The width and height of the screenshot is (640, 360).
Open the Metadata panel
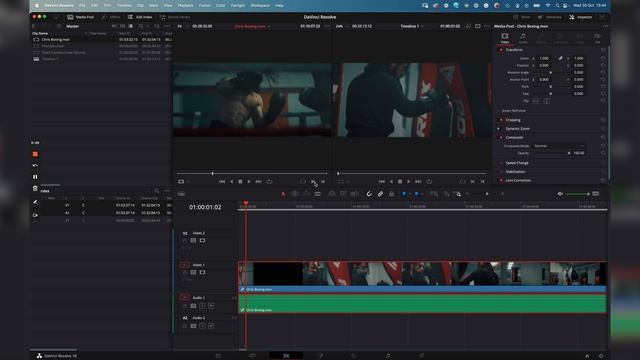[x=550, y=17]
